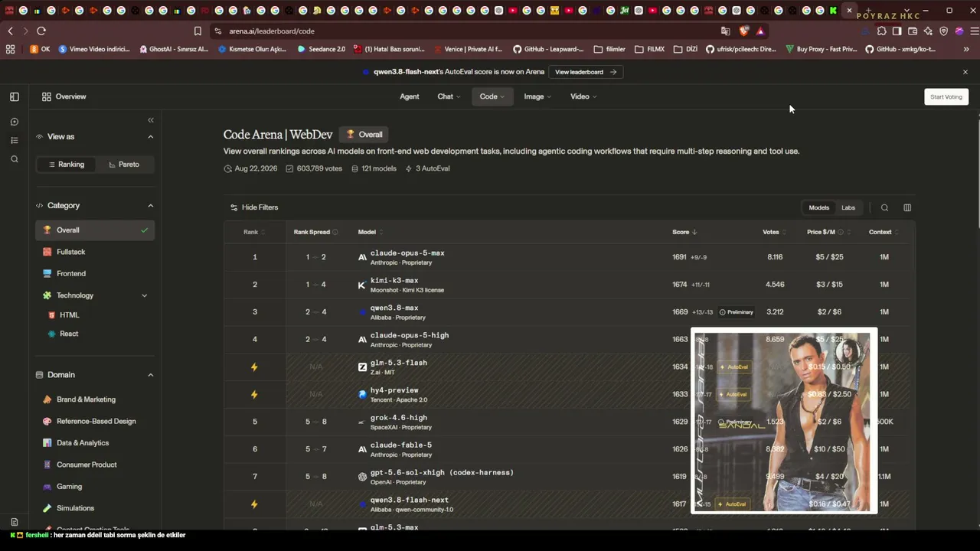The width and height of the screenshot is (980, 551).
Task: Open the Video dropdown in top navigation
Action: [583, 96]
